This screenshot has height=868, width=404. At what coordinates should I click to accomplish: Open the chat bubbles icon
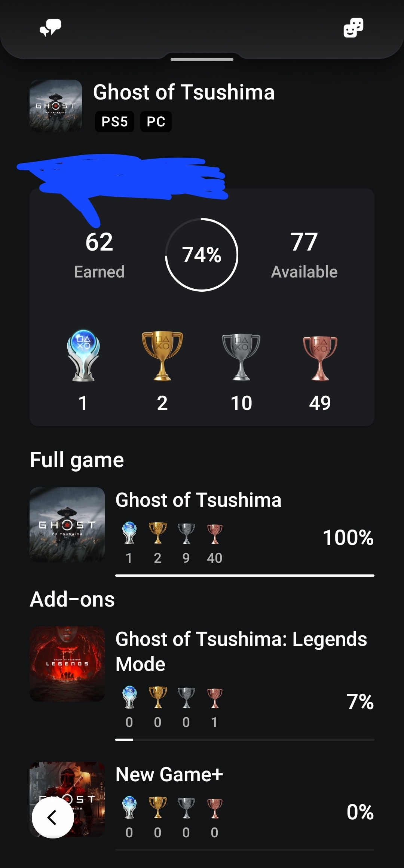[x=50, y=28]
